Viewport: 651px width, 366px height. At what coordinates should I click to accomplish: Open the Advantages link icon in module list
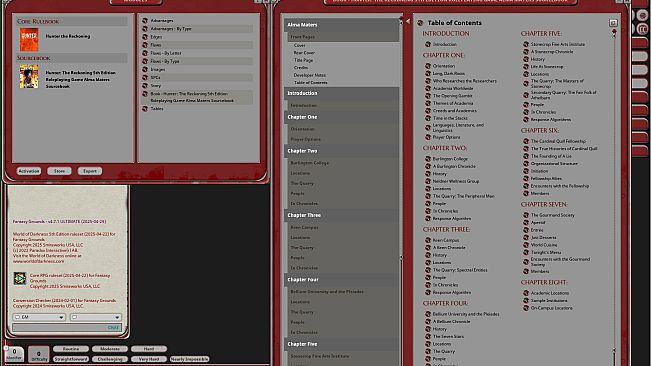point(145,20)
